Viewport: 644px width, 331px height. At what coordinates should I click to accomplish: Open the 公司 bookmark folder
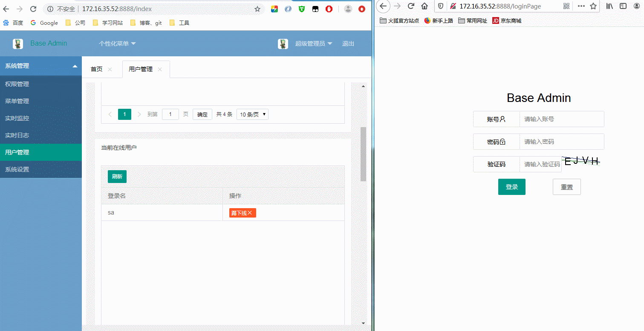tap(75, 23)
